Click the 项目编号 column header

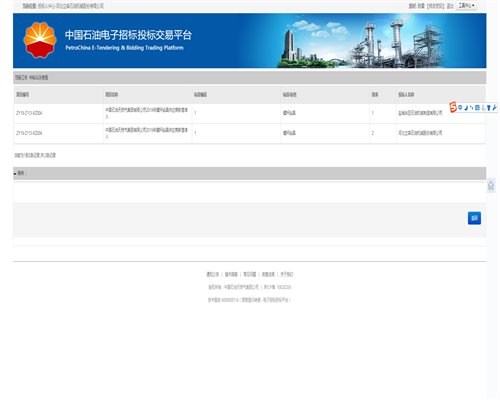(23, 95)
